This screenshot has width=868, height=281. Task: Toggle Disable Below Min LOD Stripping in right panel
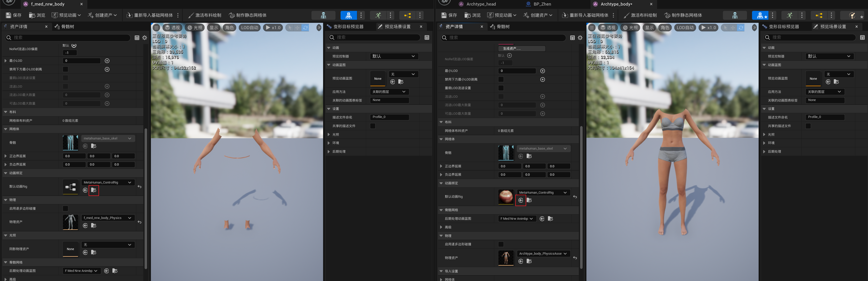[x=501, y=79]
